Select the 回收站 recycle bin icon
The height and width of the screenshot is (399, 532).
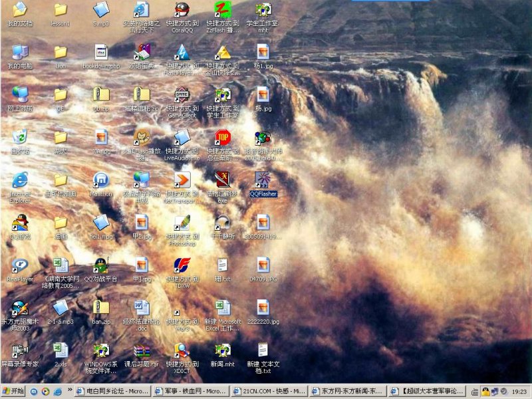click(20, 138)
